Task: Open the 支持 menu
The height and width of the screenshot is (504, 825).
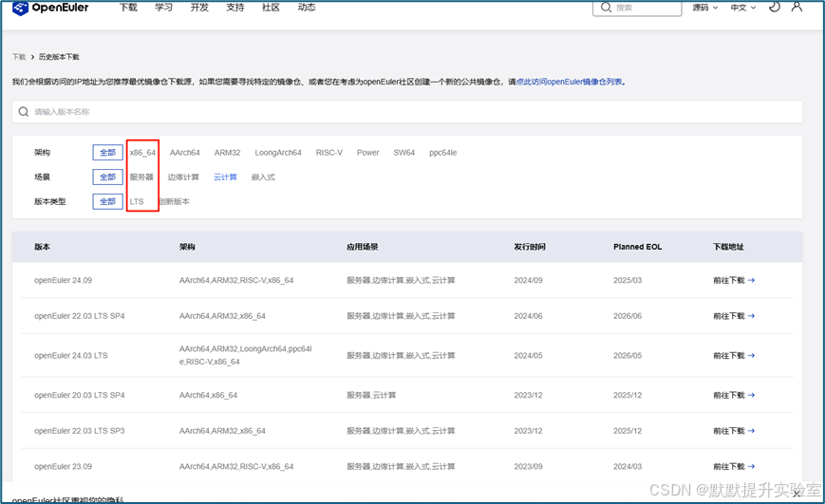Action: [235, 8]
